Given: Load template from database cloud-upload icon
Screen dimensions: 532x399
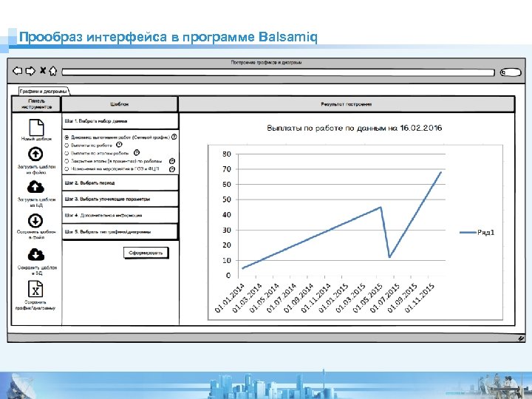Looking at the screenshot, I should coord(35,187).
